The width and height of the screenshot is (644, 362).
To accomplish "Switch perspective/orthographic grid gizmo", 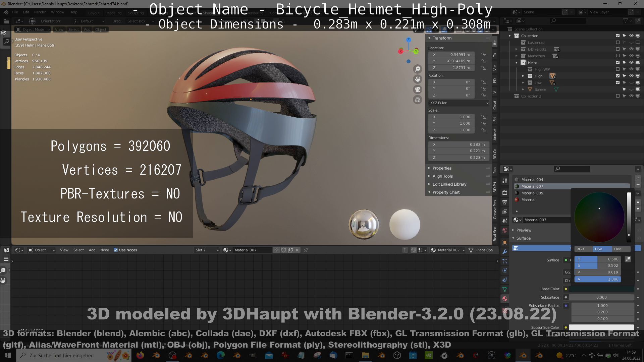I will coord(418,100).
